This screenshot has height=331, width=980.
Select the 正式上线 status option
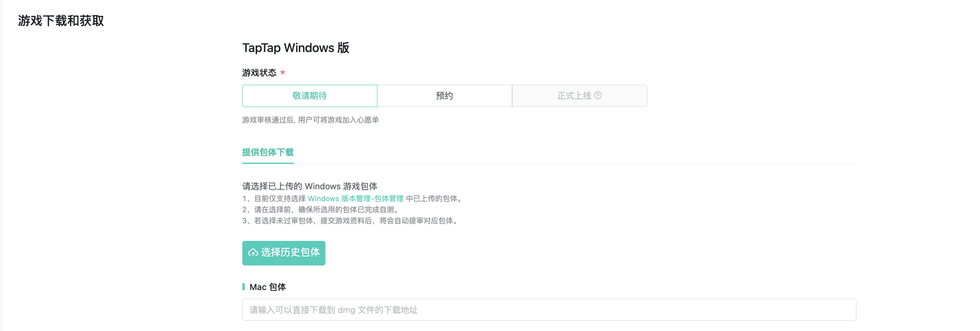(574, 96)
